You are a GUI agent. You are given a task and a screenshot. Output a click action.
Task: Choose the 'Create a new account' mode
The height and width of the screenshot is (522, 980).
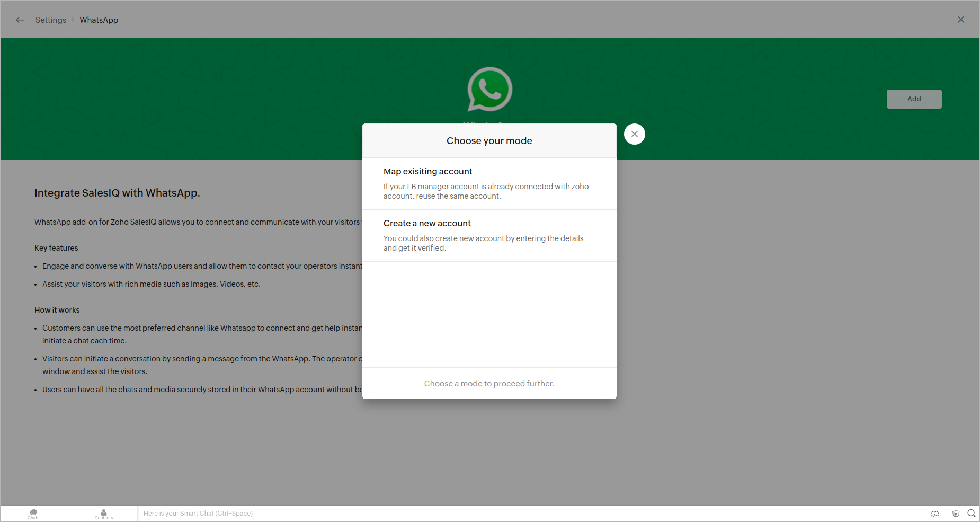(x=489, y=235)
